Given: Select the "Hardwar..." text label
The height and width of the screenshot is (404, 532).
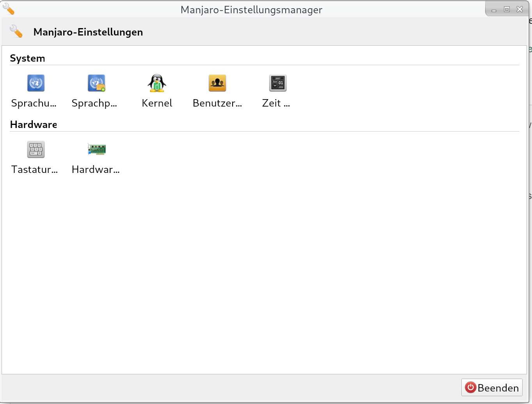Looking at the screenshot, I should click(x=96, y=170).
